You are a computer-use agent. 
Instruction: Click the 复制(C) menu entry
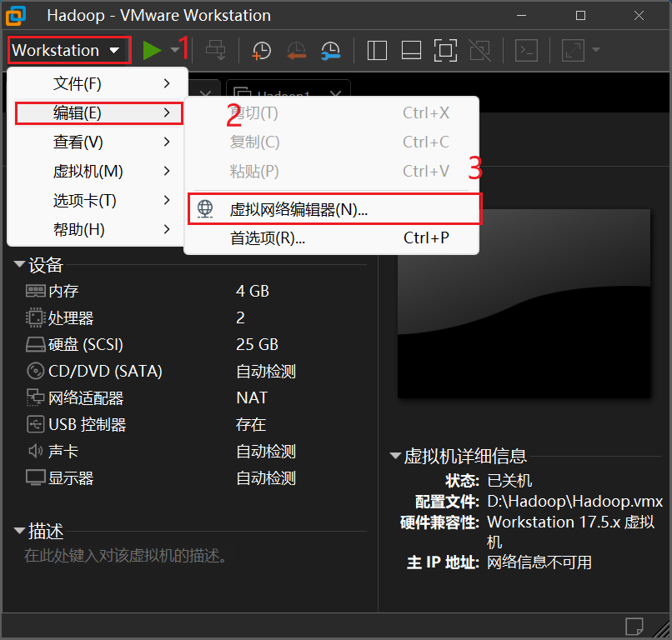pyautogui.click(x=332, y=142)
